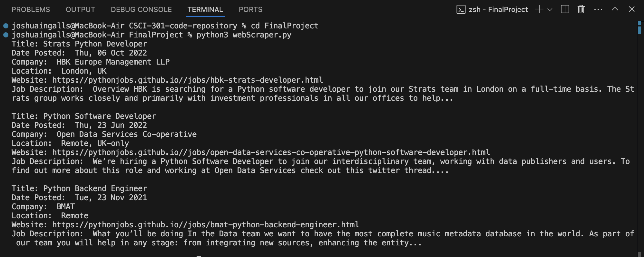
Task: Create a new terminal with plus icon
Action: pos(539,9)
